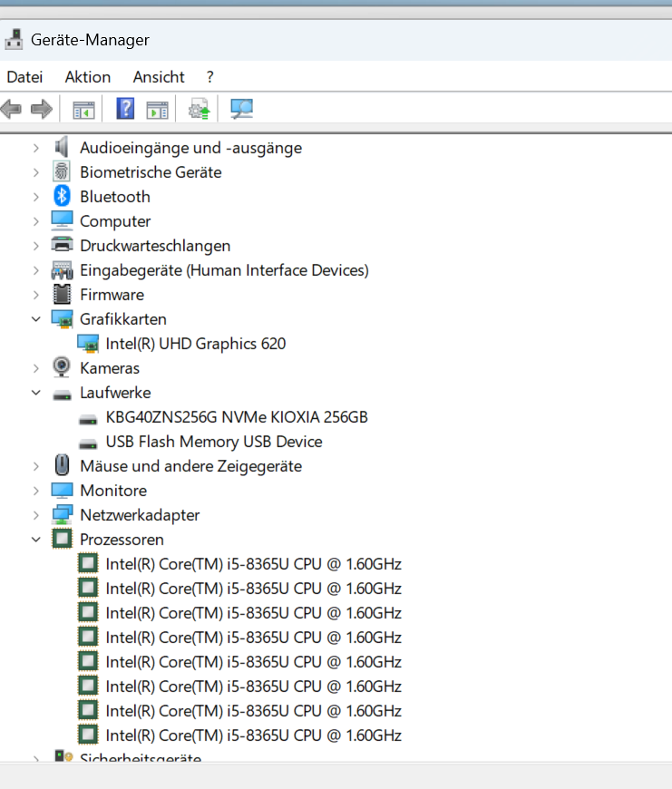The width and height of the screenshot is (672, 789).
Task: Collapse the Grafikkarten category chevron
Action: [35, 319]
